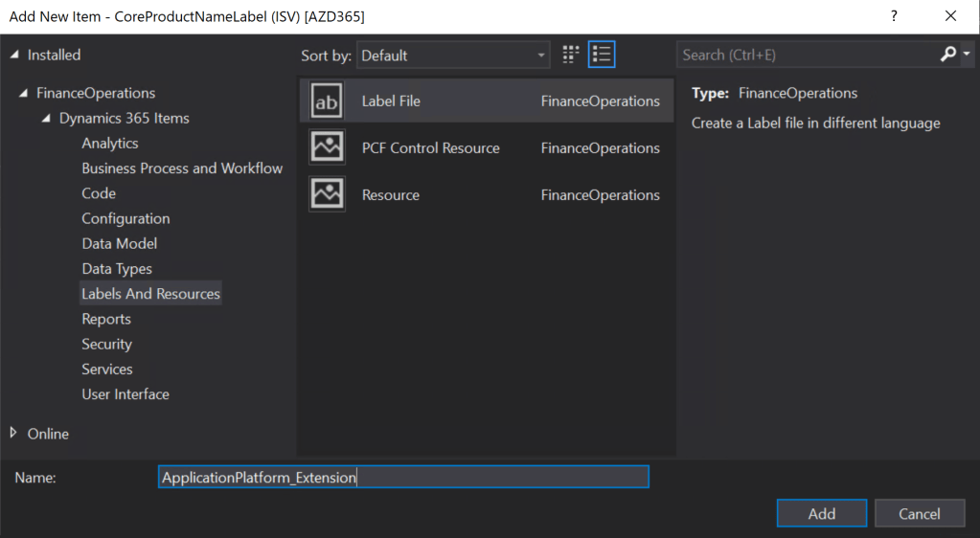The width and height of the screenshot is (980, 538).
Task: Click the search magnifier icon
Action: (948, 55)
